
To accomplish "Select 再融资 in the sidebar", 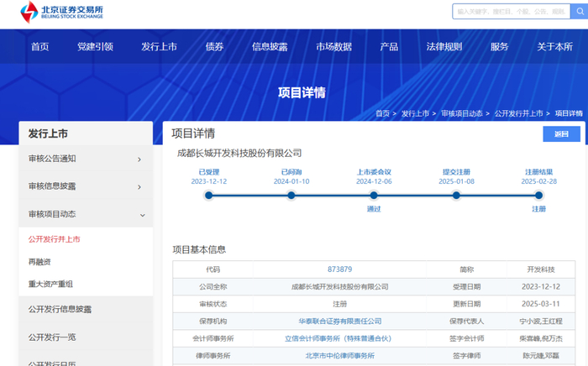I will coord(39,262).
